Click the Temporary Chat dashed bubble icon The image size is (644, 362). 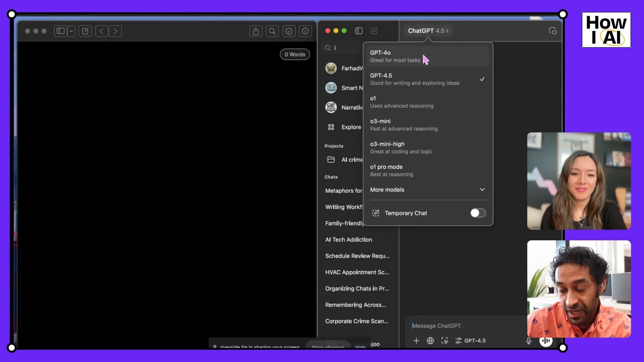coord(376,213)
